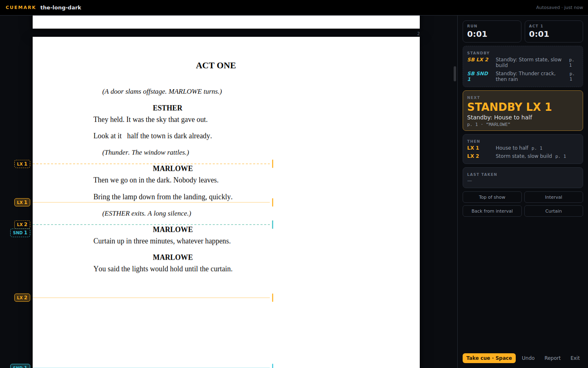Select the solid LX 1 cue marker by the lamp line
588x368 pixels.
22,202
